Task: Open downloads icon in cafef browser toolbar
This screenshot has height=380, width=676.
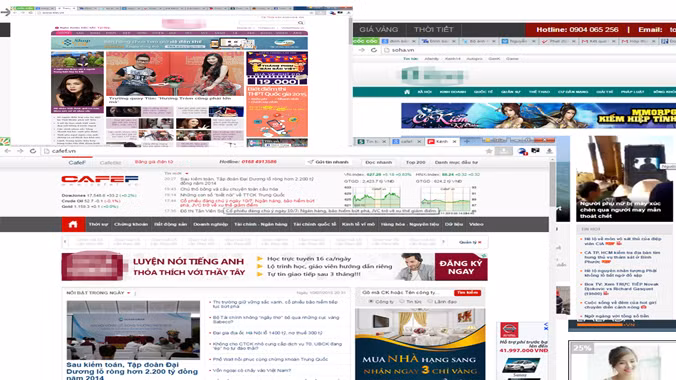Action: [549, 151]
